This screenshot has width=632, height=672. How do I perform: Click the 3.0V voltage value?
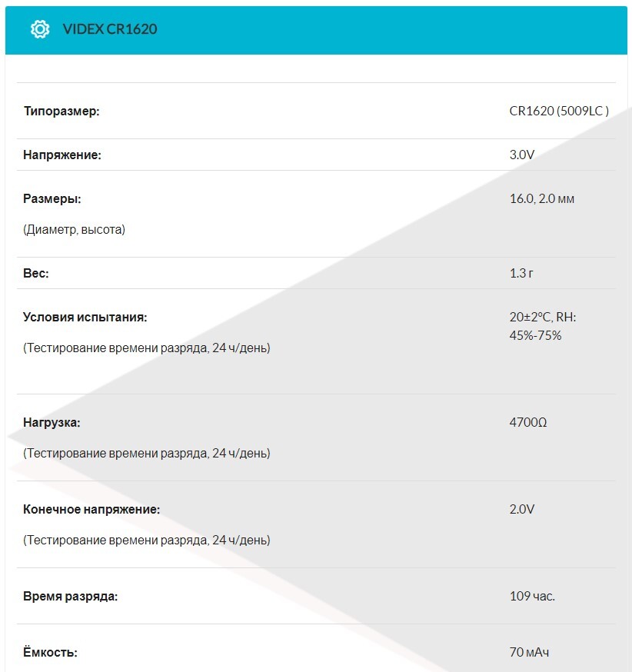pos(522,155)
